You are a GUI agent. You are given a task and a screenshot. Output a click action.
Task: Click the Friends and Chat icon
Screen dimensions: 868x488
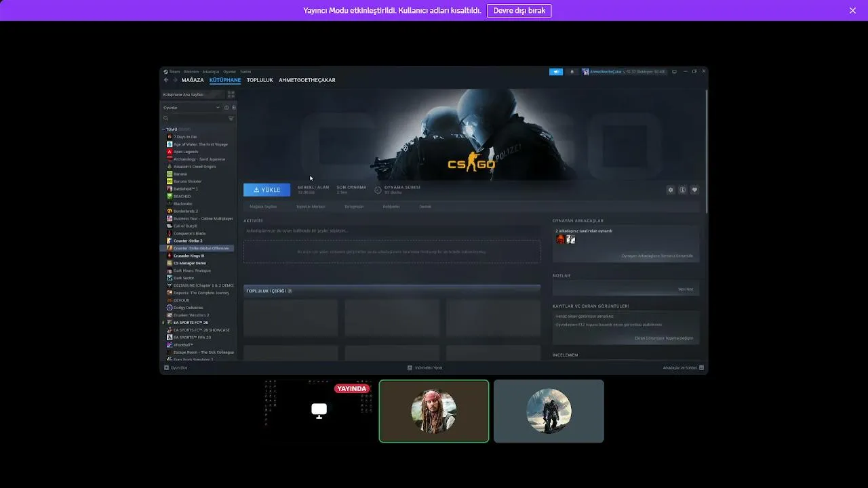701,368
